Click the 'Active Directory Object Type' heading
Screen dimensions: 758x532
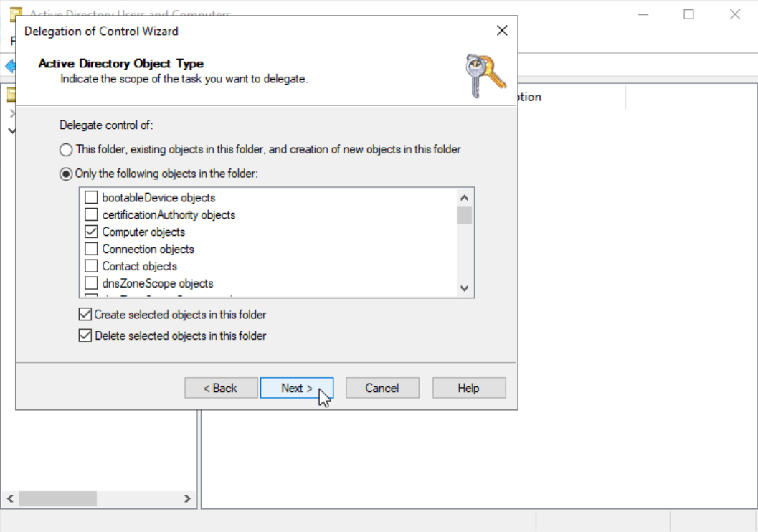[121, 63]
